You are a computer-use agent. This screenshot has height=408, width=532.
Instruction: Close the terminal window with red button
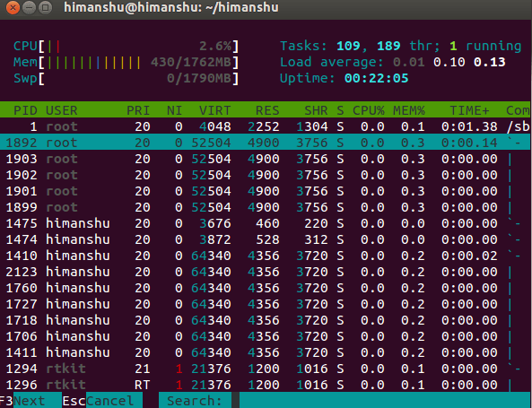click(x=13, y=7)
